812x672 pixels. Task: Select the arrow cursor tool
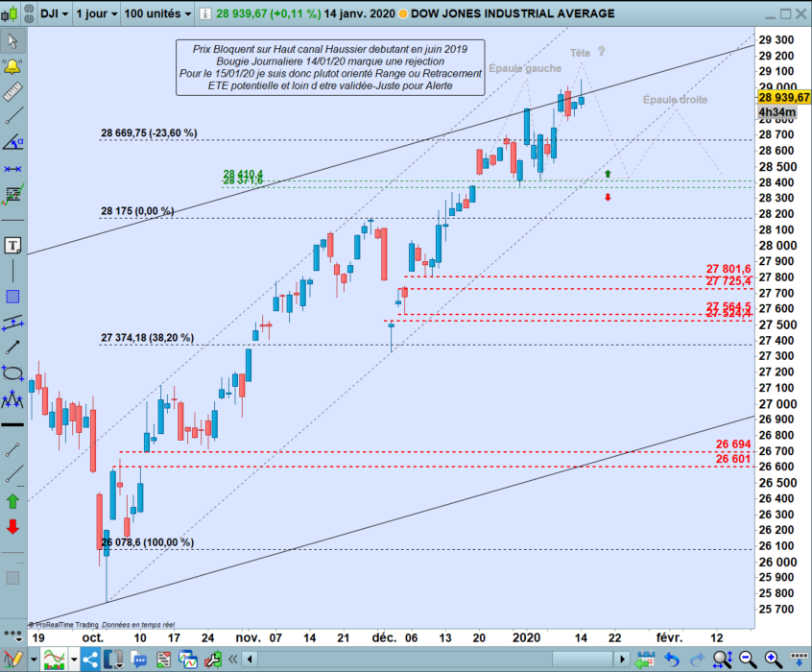(x=12, y=40)
